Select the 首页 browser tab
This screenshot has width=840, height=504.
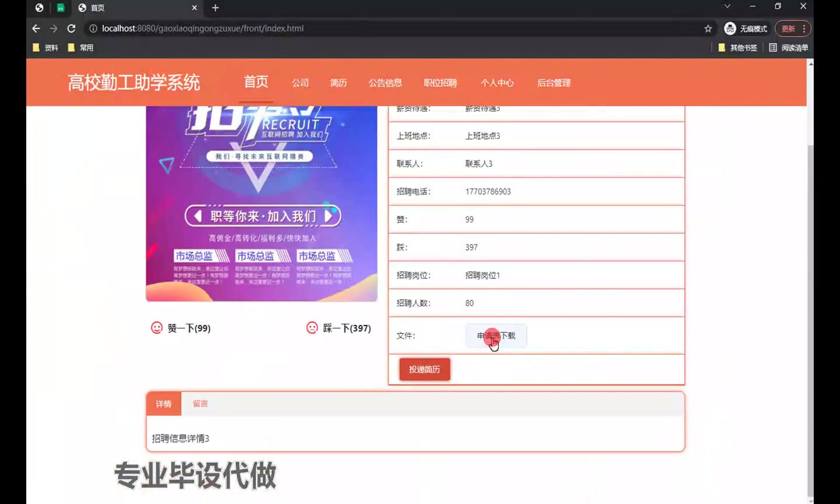click(137, 8)
